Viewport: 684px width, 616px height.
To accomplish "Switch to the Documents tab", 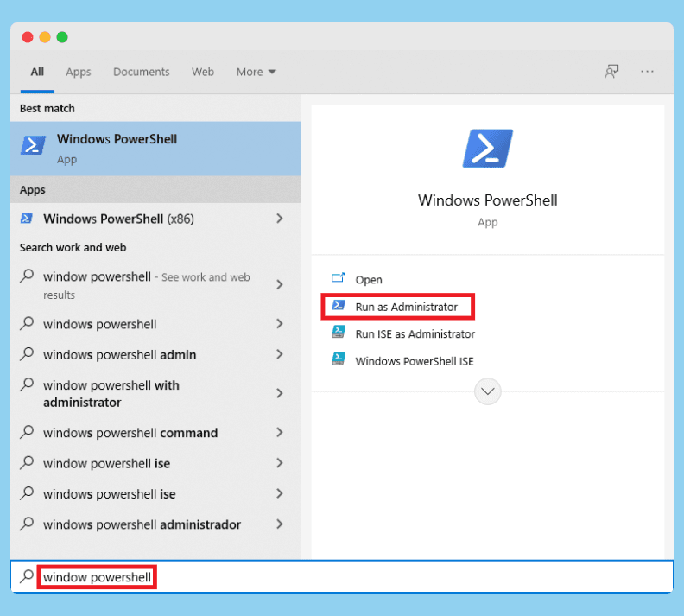I will [141, 72].
